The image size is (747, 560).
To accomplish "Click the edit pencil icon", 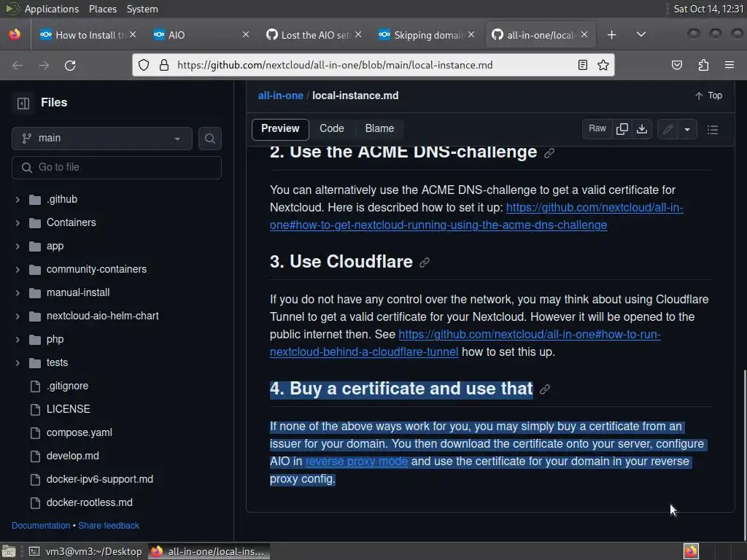I will 667,129.
